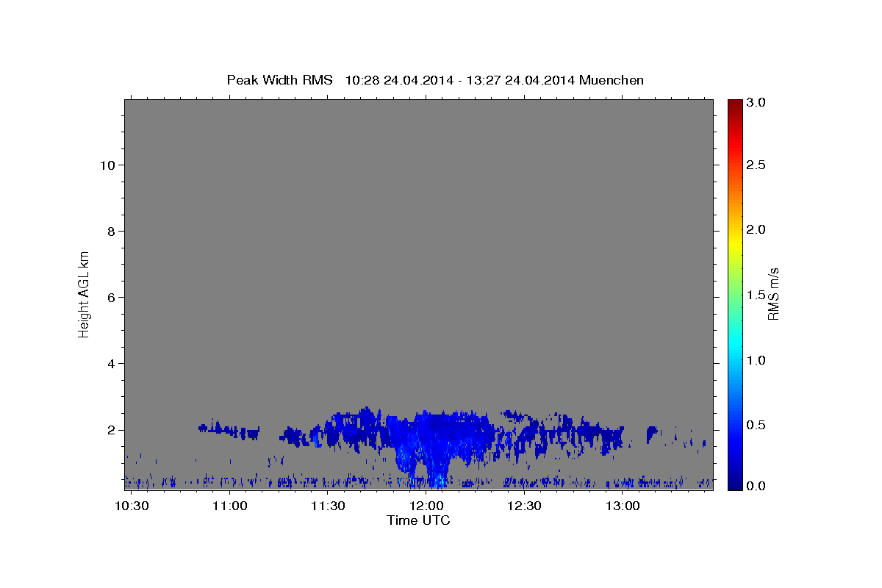Select the 'Muenchen' location text in title
The height and width of the screenshot is (588, 882).
click(x=612, y=80)
